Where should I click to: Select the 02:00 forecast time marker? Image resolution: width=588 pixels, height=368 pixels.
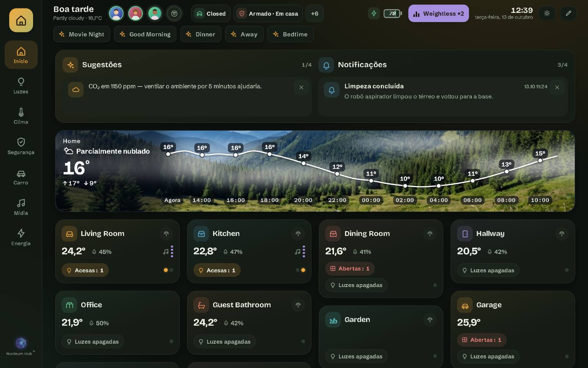point(405,200)
